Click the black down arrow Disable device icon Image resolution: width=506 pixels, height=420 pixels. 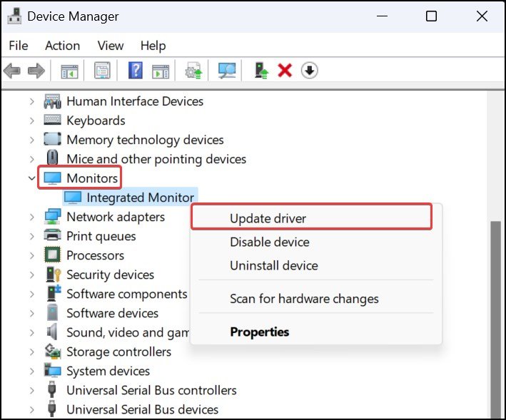pyautogui.click(x=309, y=71)
